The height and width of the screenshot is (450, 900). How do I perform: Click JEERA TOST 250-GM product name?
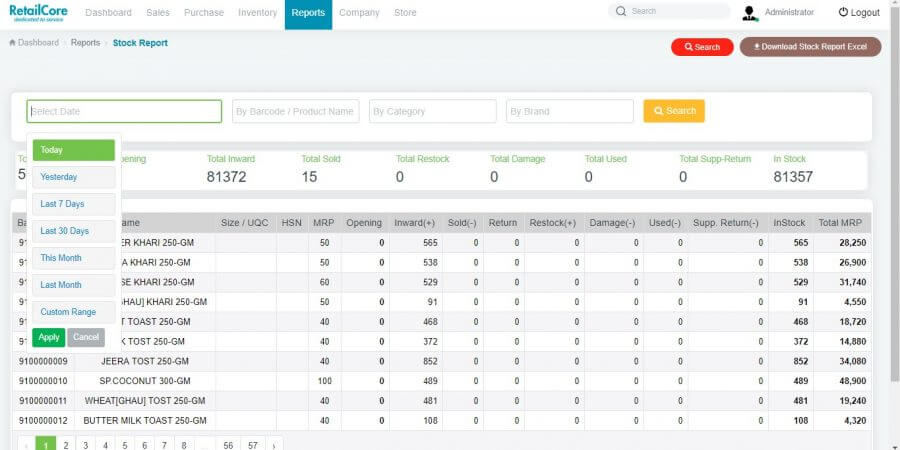(145, 362)
